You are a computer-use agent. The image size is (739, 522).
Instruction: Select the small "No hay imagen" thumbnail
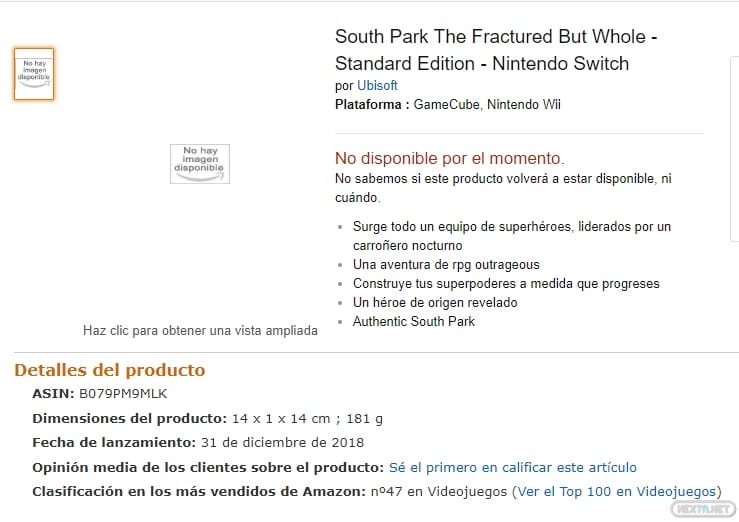coord(34,74)
